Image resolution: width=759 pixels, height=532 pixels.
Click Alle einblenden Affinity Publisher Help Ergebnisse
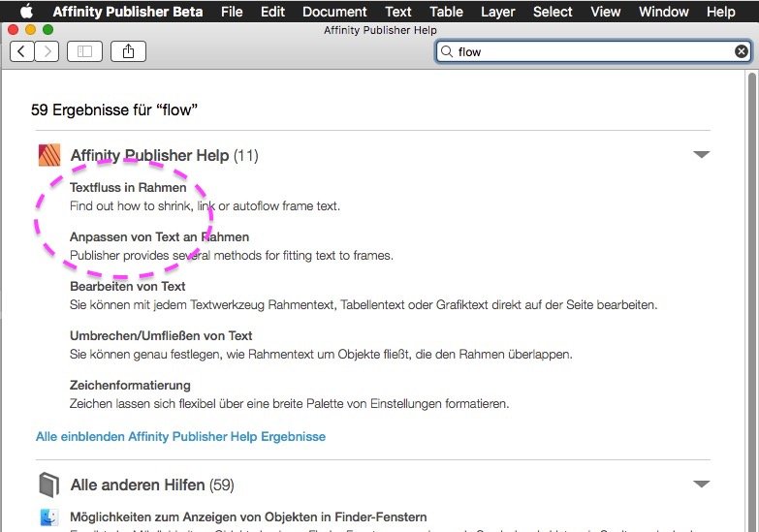(x=180, y=436)
